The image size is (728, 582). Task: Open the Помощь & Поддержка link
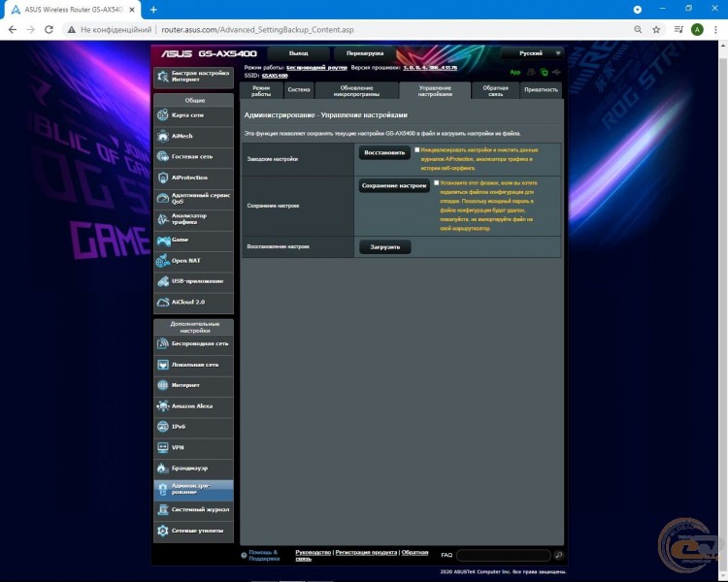(264, 556)
